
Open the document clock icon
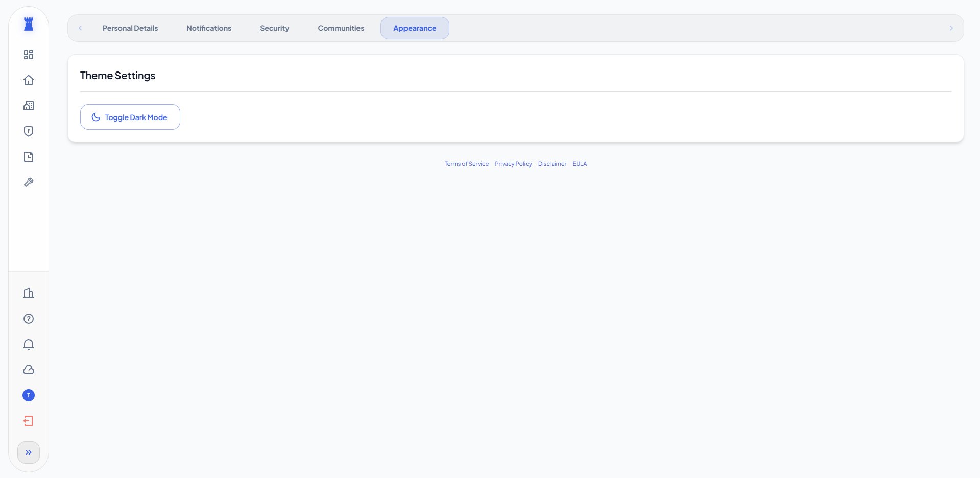29,157
